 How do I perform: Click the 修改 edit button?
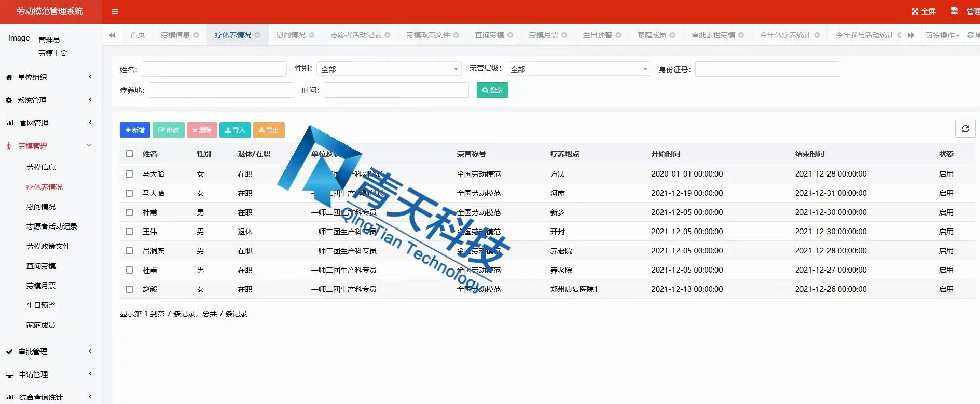(x=169, y=130)
